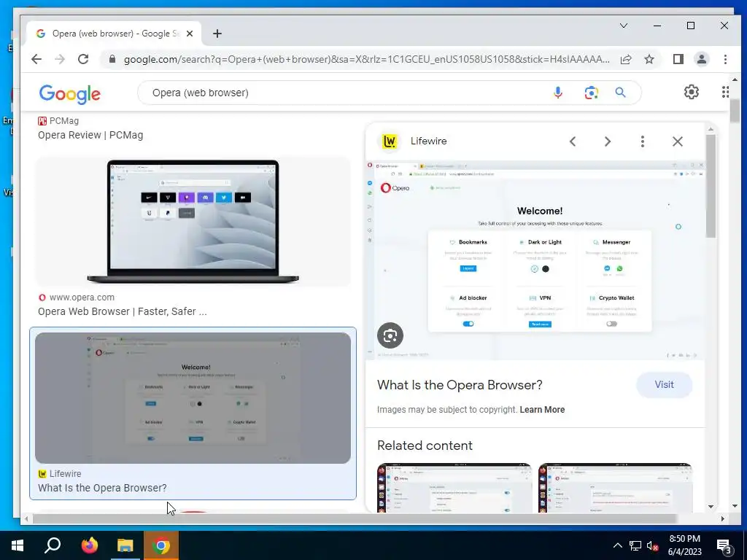Screen dimensions: 747x560
Task: Close the Lifewire image preview panel
Action: pyautogui.click(x=678, y=141)
